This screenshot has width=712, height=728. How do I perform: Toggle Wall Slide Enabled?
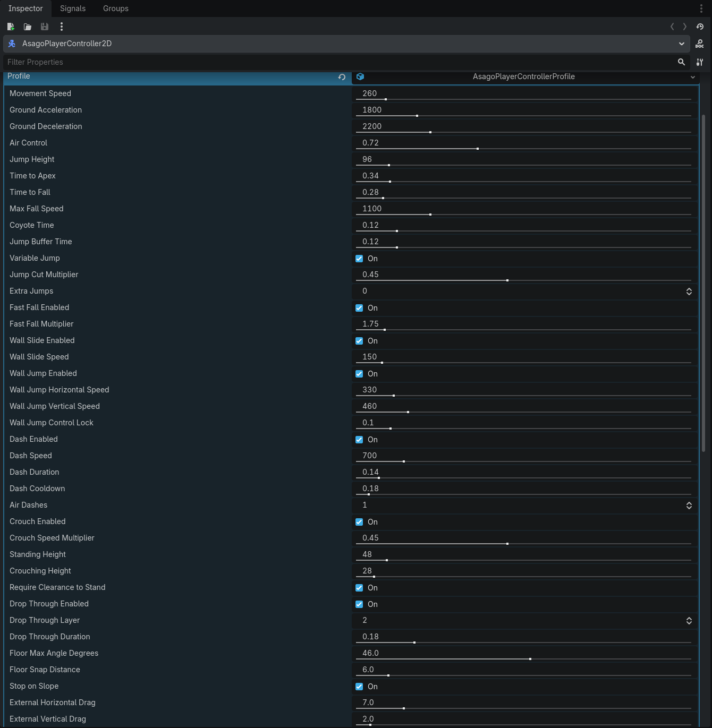(359, 341)
